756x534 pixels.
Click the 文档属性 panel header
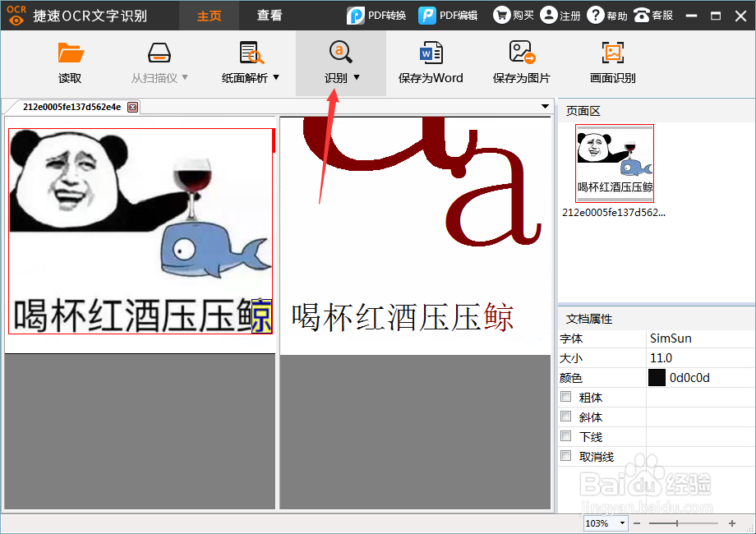[x=588, y=319]
